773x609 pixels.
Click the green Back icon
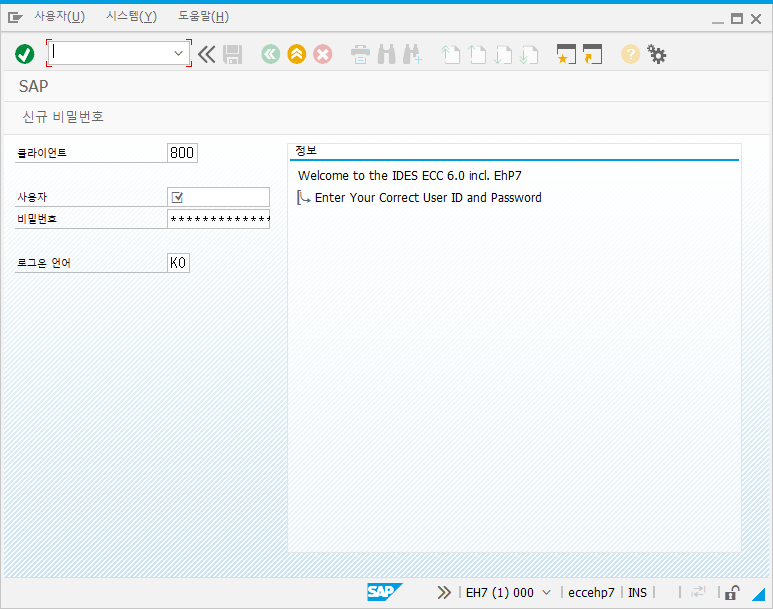[271, 54]
